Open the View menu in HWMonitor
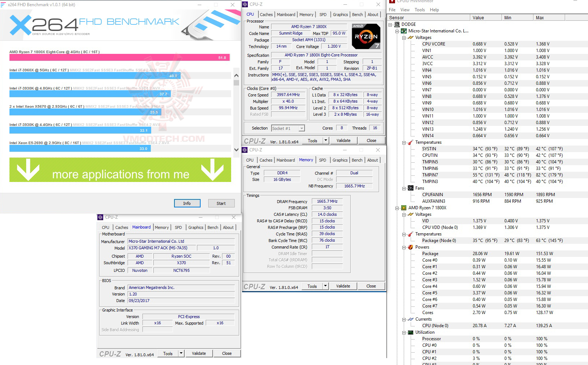 [x=405, y=10]
